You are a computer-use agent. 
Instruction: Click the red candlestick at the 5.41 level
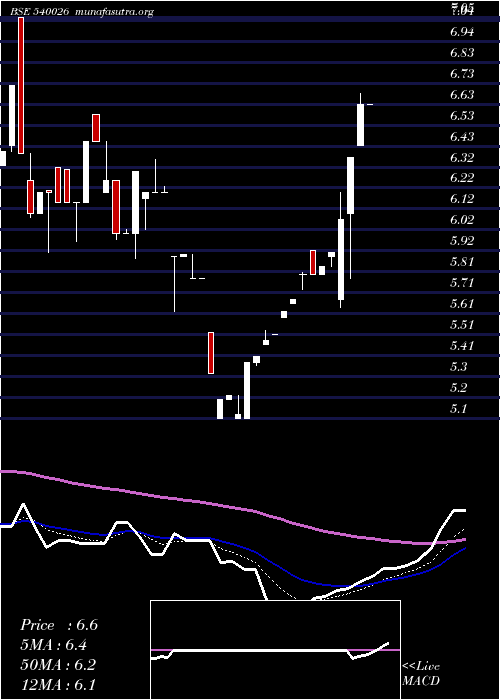pos(211,353)
